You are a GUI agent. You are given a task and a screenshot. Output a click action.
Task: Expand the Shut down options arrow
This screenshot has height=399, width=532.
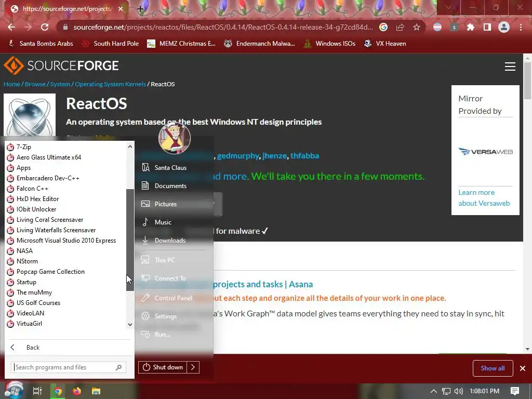click(193, 367)
